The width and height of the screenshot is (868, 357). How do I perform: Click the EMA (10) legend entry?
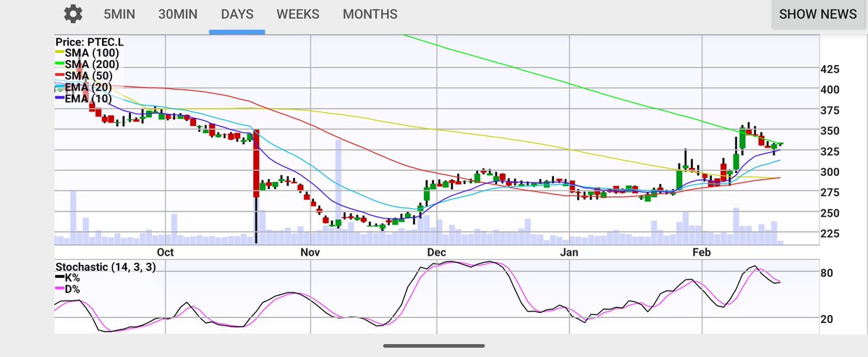(85, 99)
